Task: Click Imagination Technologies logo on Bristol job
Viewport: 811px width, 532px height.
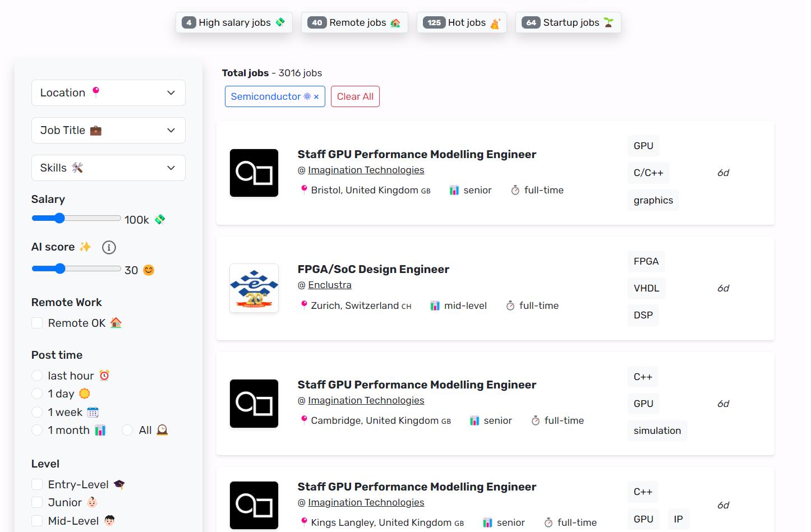Action: (x=254, y=173)
